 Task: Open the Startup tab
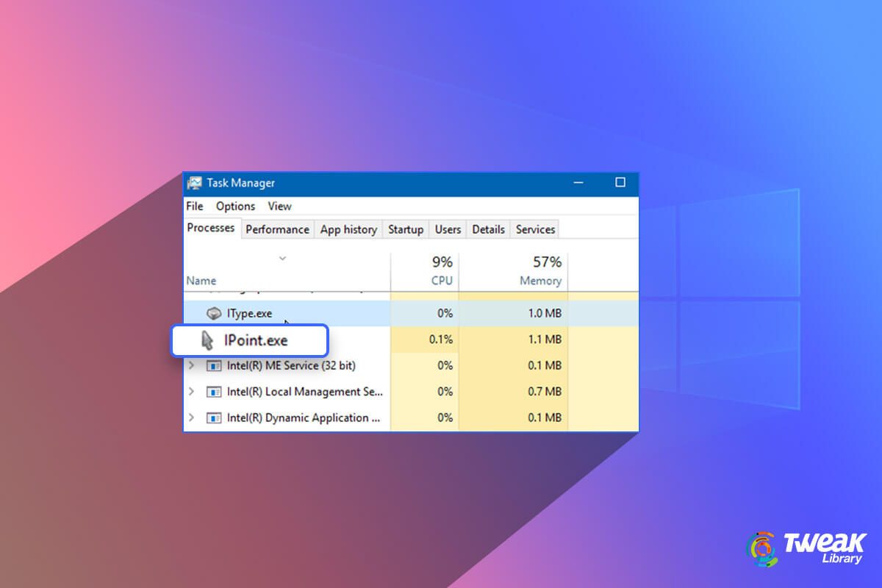(406, 229)
